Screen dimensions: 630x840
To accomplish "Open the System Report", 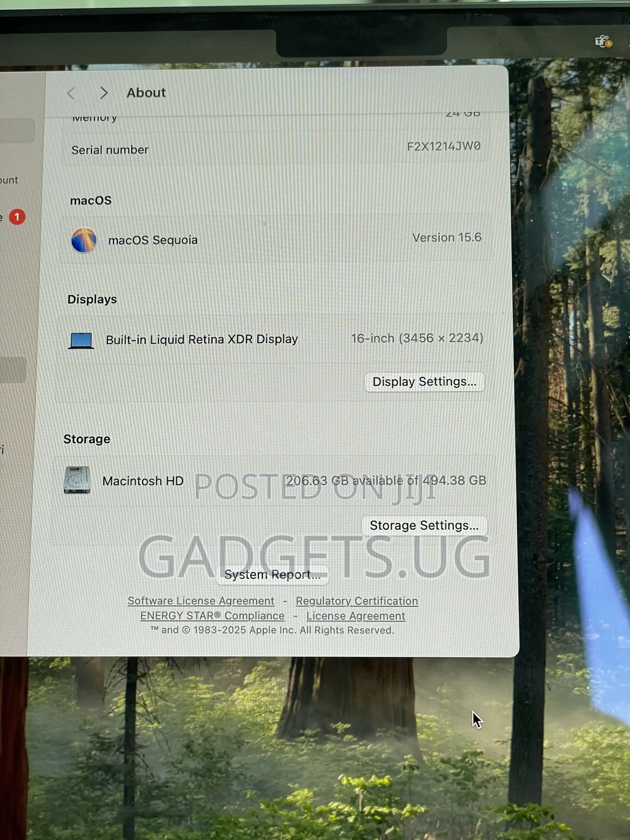I will (272, 575).
